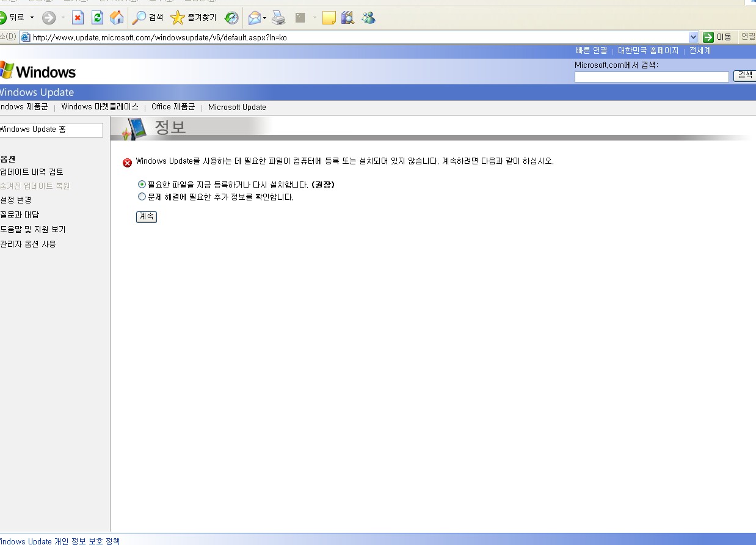Open the Windows 마켓플레이스 tab
This screenshot has width=756, height=545.
[x=100, y=107]
